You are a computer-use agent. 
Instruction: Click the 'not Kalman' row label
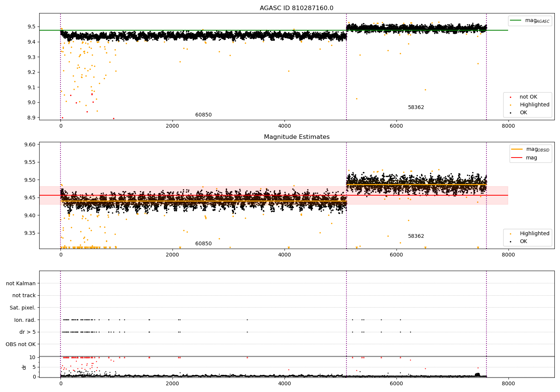click(x=21, y=283)
